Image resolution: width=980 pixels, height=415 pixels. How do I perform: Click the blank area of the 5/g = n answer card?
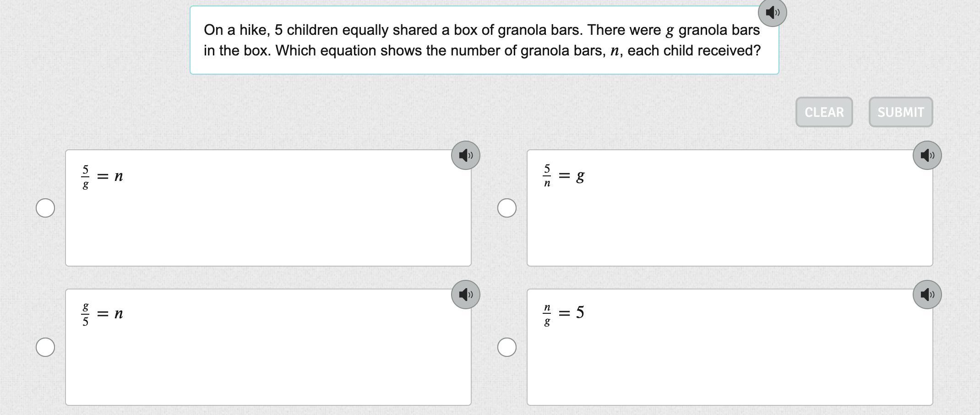(x=268, y=224)
